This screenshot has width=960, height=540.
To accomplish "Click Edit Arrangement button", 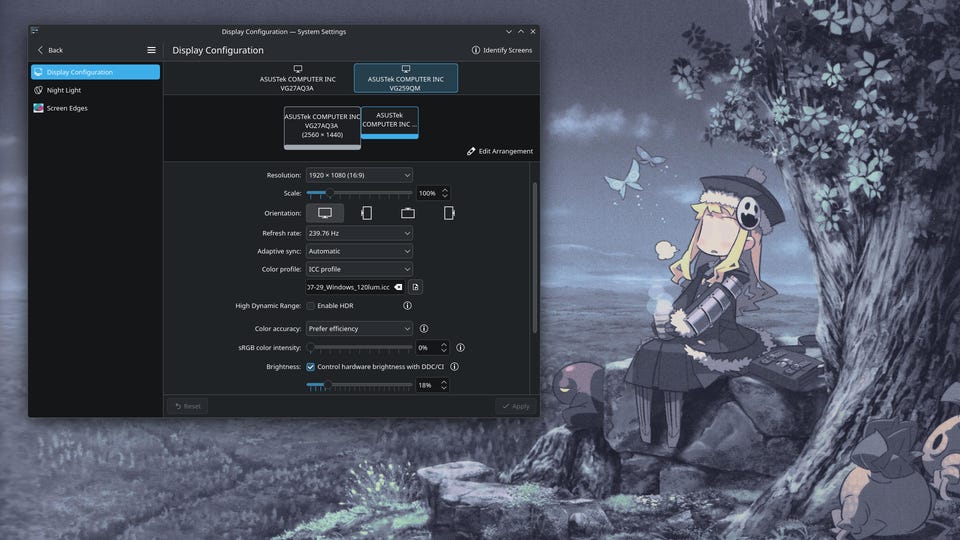I will (500, 151).
